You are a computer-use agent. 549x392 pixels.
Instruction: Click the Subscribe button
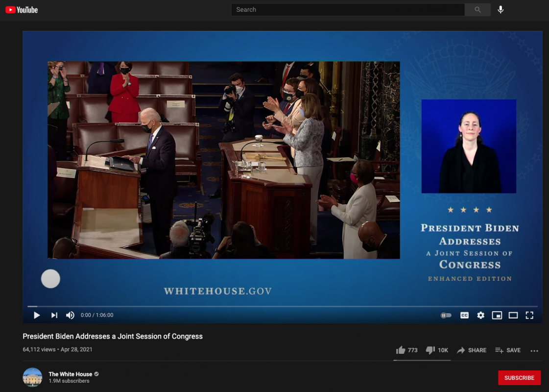coord(519,378)
